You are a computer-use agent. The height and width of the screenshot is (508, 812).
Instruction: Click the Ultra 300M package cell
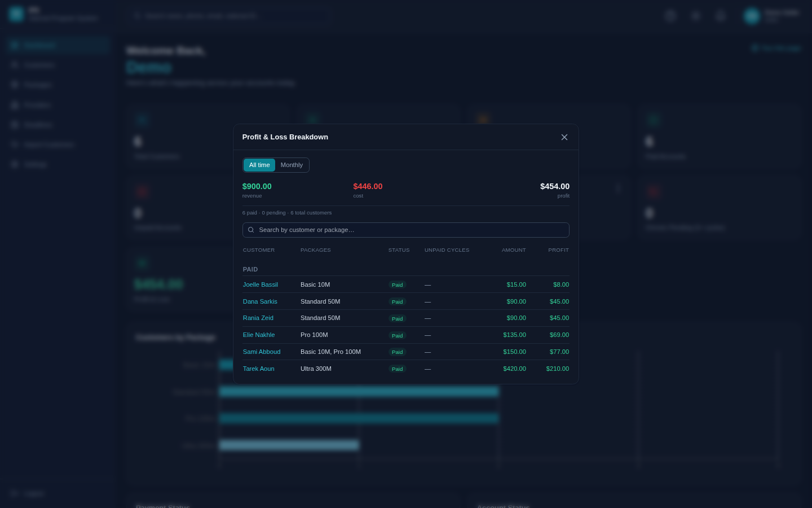(316, 369)
